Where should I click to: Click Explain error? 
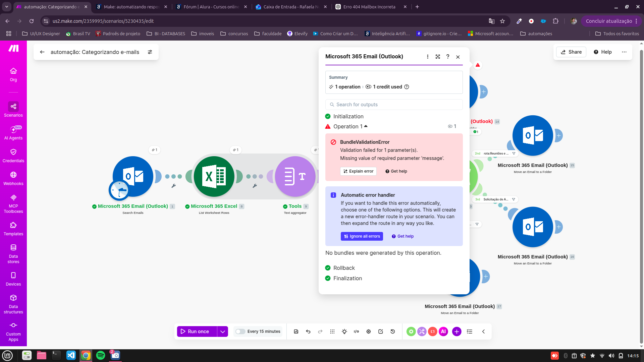(x=358, y=171)
